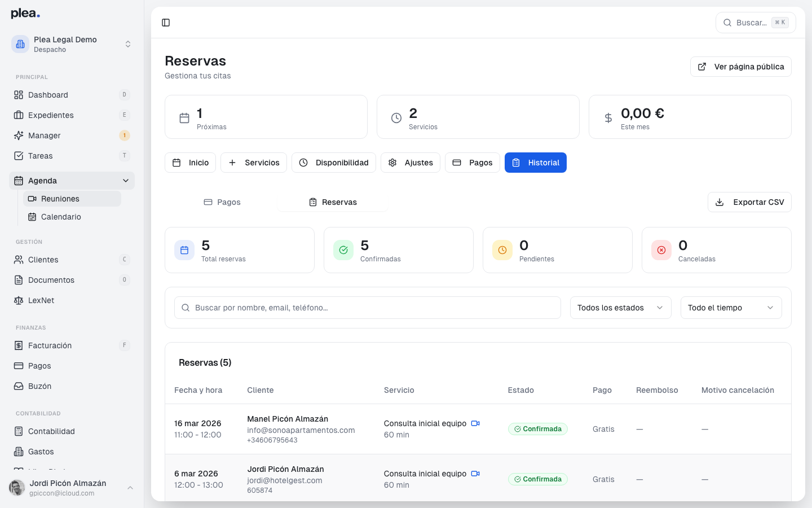Click the Fecha y hora column header

pyautogui.click(x=198, y=390)
